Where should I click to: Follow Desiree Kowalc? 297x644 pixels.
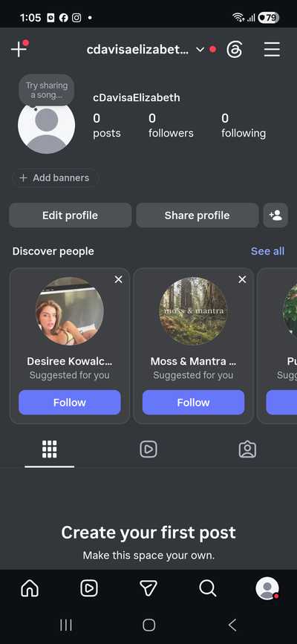tap(70, 403)
